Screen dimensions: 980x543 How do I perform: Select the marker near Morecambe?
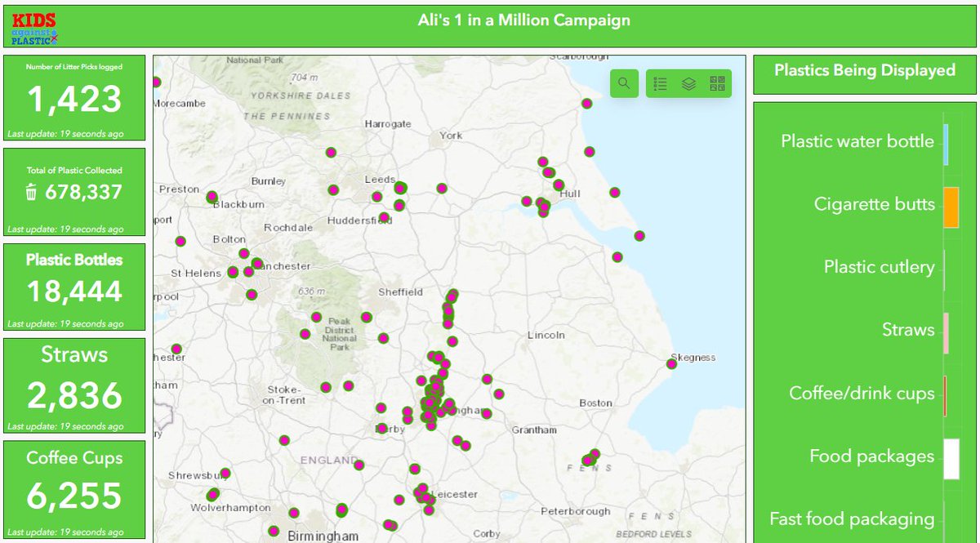156,82
